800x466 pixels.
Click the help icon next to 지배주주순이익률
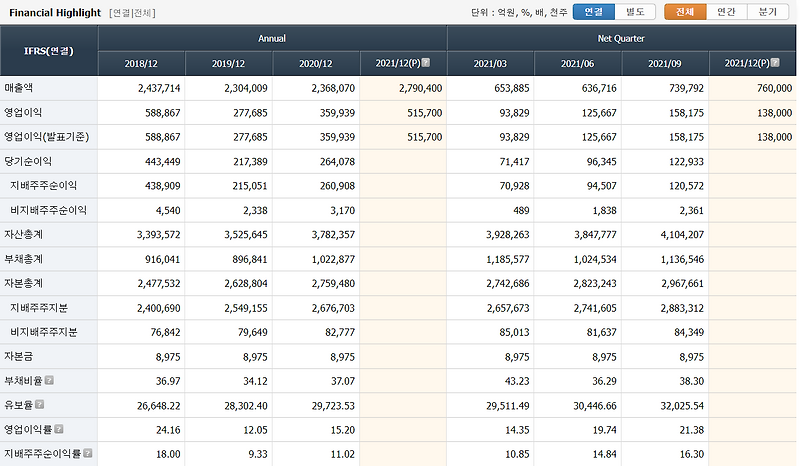click(88, 453)
